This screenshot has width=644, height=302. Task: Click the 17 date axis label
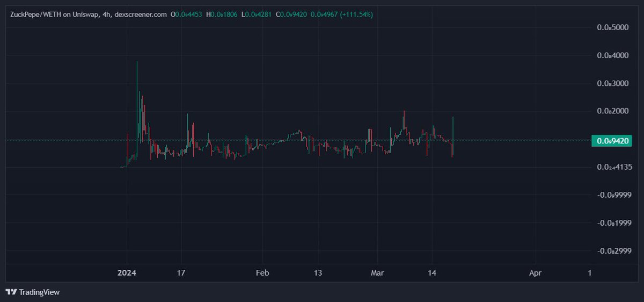pos(181,272)
